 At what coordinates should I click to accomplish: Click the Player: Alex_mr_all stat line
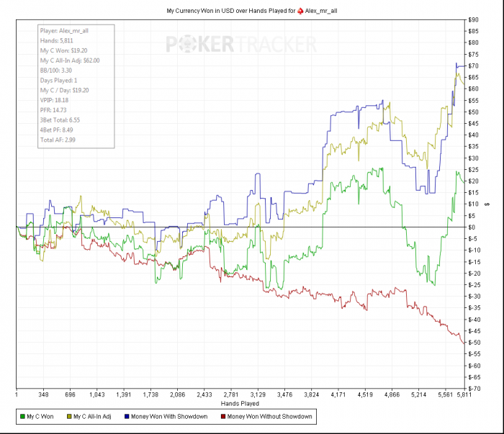[x=64, y=31]
